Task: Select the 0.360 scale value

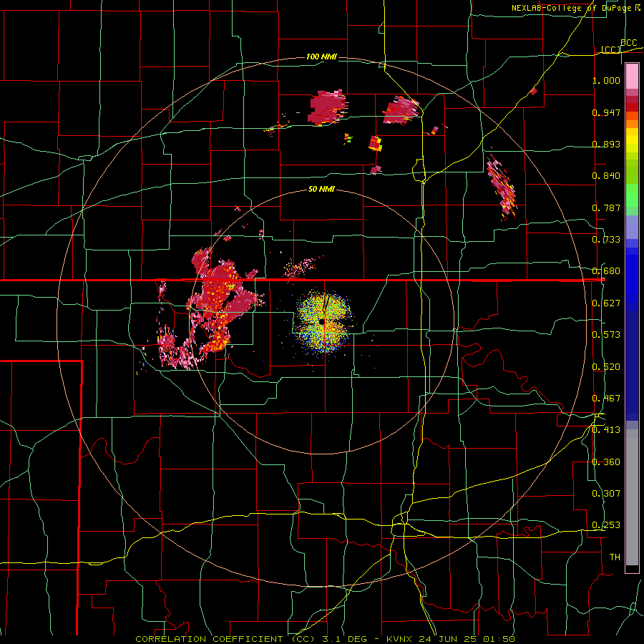Action: pos(606,462)
